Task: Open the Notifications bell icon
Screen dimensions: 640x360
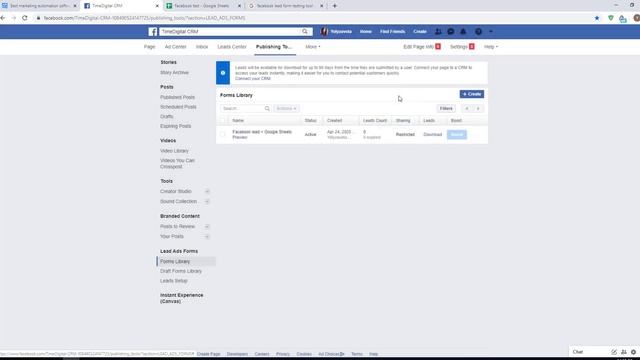Action: point(463,31)
